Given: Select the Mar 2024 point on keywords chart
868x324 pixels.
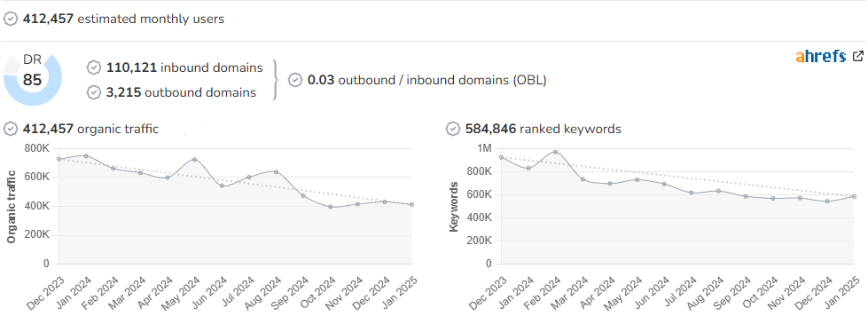Looking at the screenshot, I should coord(583,179).
